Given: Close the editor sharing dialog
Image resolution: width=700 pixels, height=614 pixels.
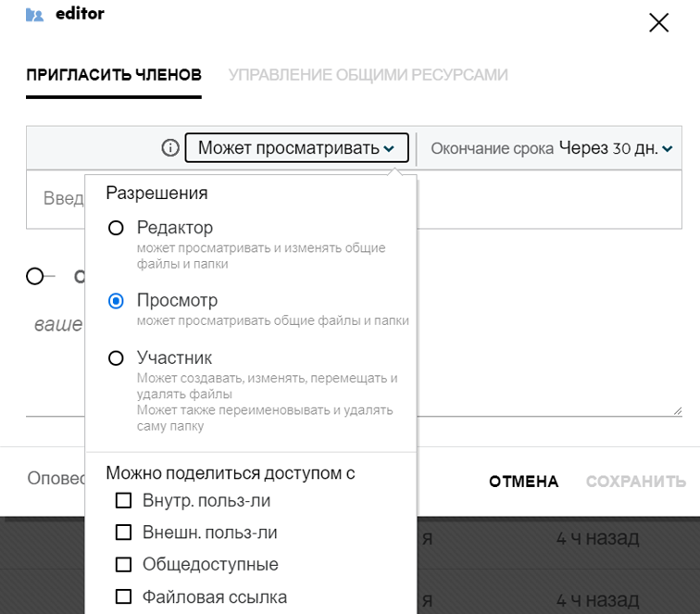Looking at the screenshot, I should pyautogui.click(x=658, y=23).
